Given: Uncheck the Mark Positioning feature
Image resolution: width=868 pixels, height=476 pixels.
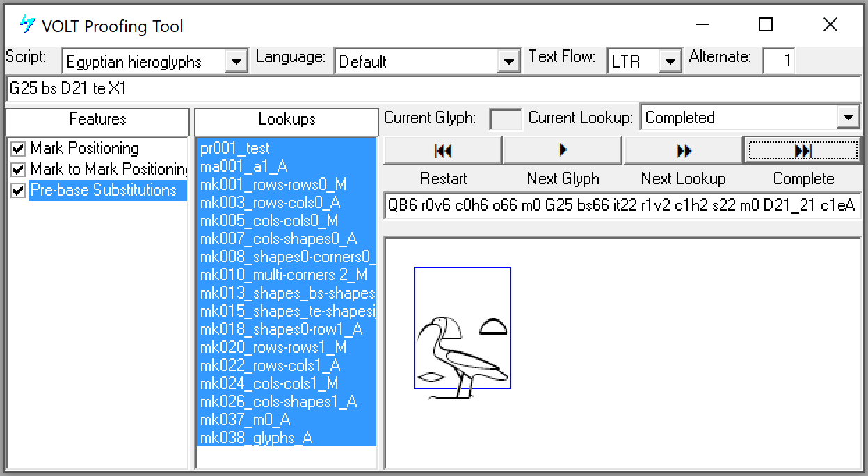Looking at the screenshot, I should (x=17, y=149).
